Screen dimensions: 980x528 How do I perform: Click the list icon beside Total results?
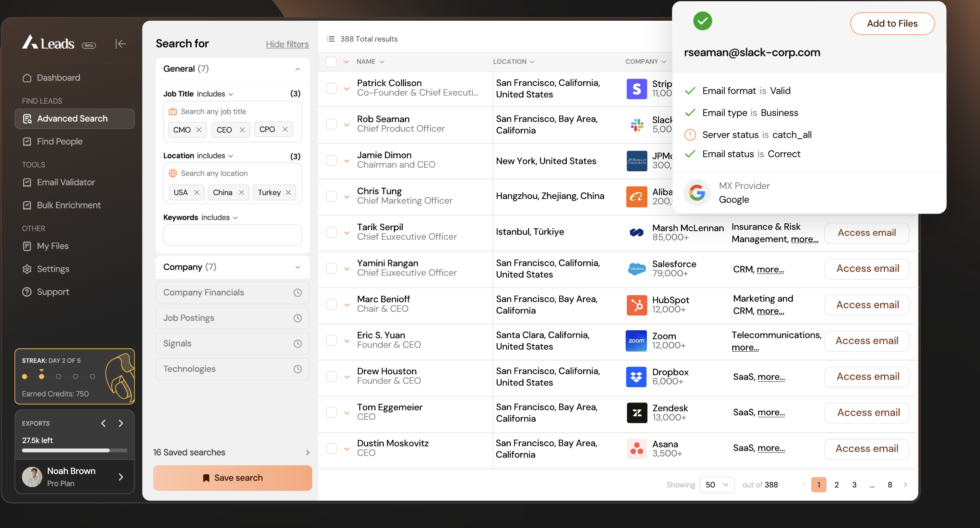(x=331, y=39)
